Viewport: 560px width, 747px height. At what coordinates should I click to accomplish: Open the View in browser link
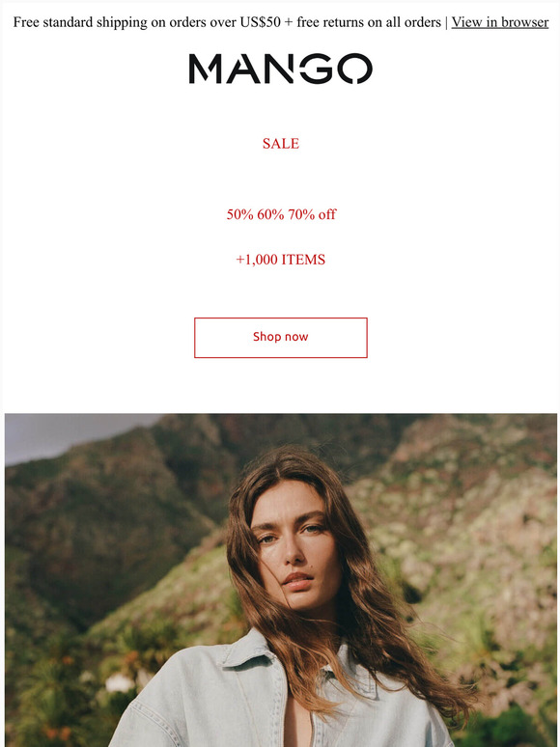point(499,22)
